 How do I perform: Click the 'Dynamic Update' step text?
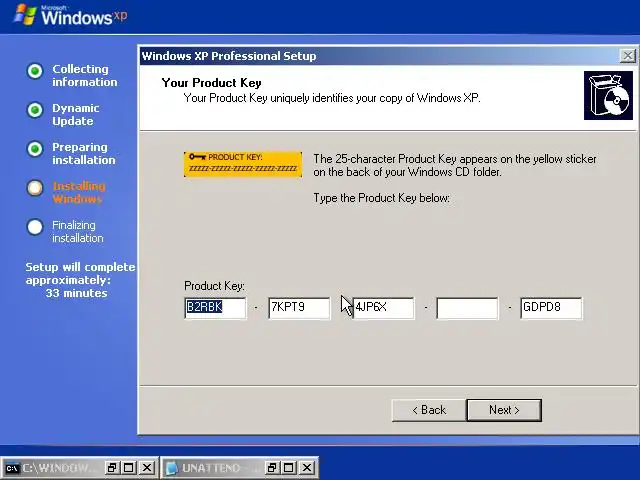[x=76, y=115]
